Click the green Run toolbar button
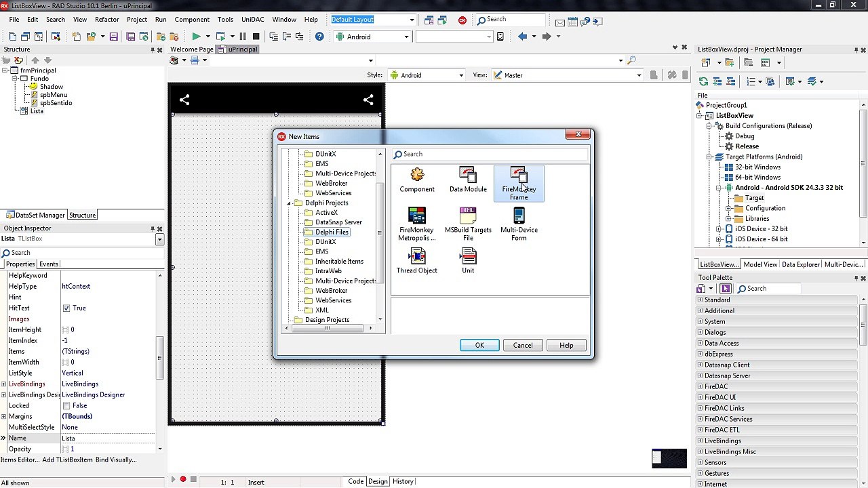The width and height of the screenshot is (868, 488). point(196,37)
